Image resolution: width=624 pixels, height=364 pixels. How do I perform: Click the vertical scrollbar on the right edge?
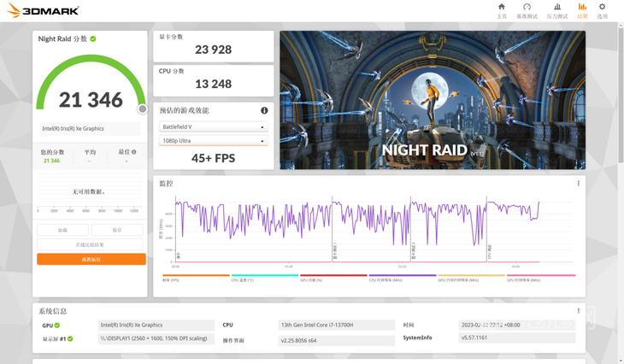pyautogui.click(x=621, y=96)
